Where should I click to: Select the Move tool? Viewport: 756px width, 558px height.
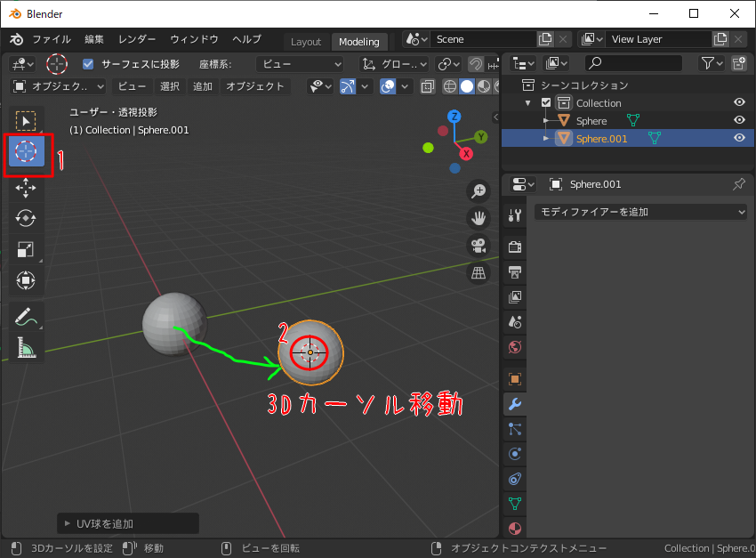pos(26,188)
